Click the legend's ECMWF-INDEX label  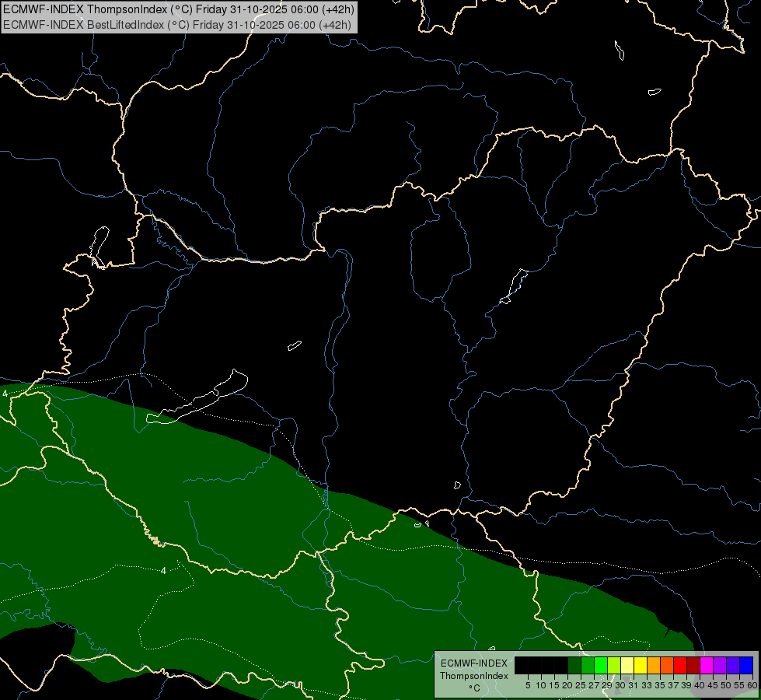(x=474, y=663)
